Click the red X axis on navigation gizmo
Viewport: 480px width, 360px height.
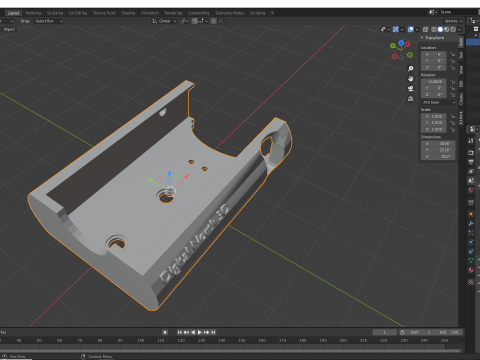click(x=408, y=44)
